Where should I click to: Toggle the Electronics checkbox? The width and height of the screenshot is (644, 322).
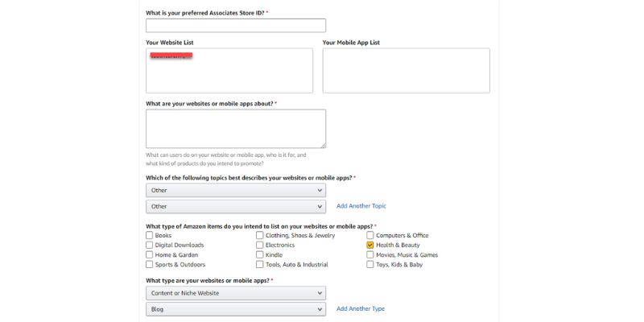(260, 245)
